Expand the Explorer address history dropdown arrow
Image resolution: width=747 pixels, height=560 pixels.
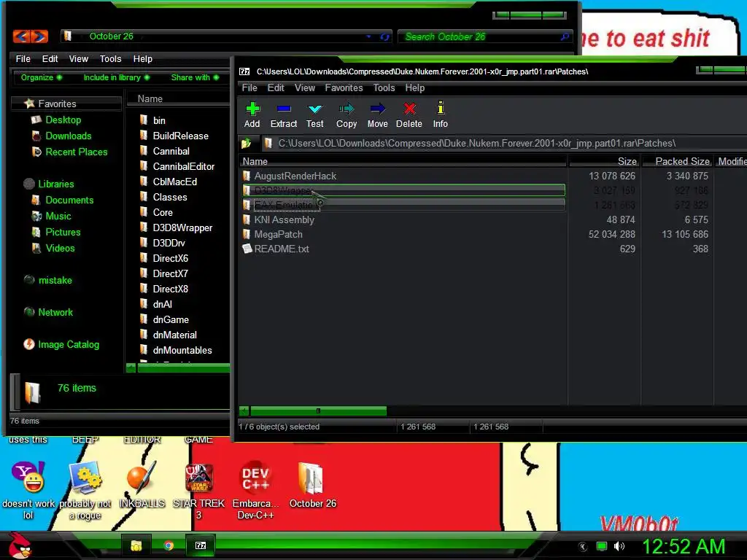pos(368,36)
